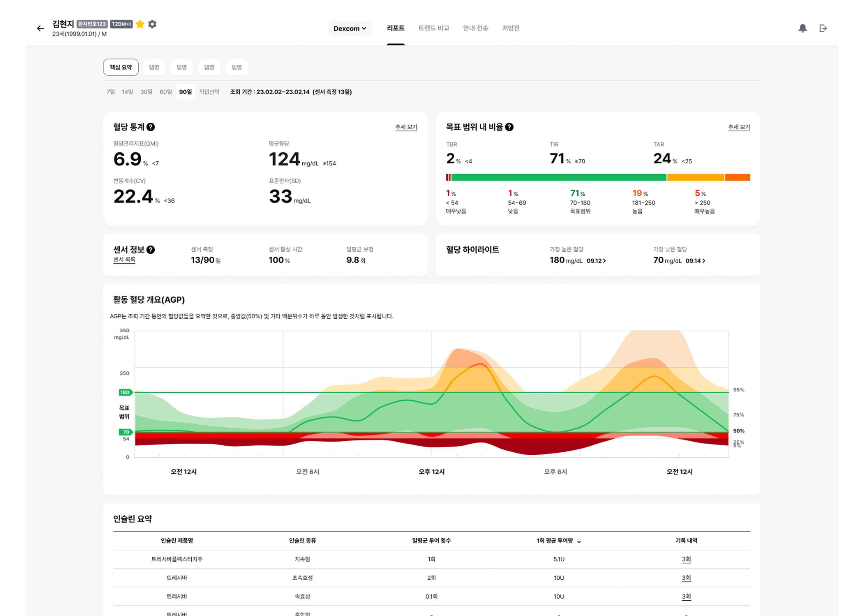The width and height of the screenshot is (863, 616).
Task: Select the 직접선택 period option
Action: pyautogui.click(x=209, y=92)
